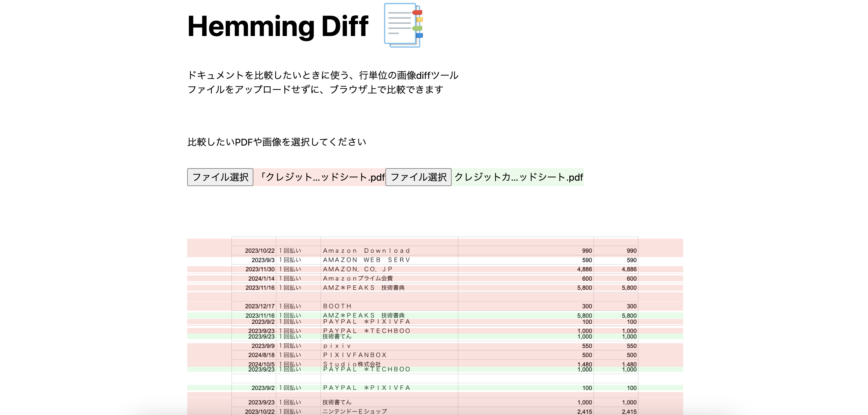Click the green PAYPAL *PIXIVFA 2023/9/2 row
Viewport: 868px width, 415px height.
tap(366, 388)
